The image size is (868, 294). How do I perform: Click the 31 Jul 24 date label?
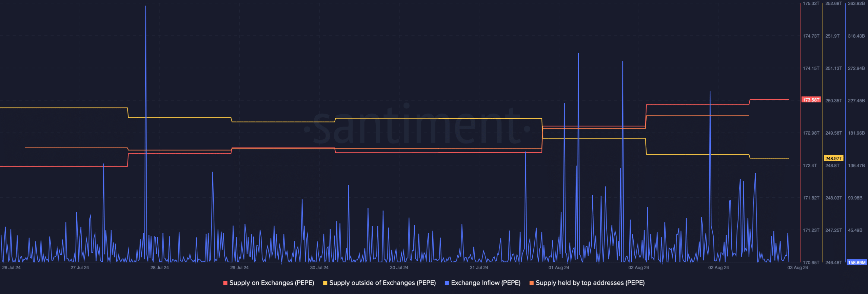pos(479,268)
